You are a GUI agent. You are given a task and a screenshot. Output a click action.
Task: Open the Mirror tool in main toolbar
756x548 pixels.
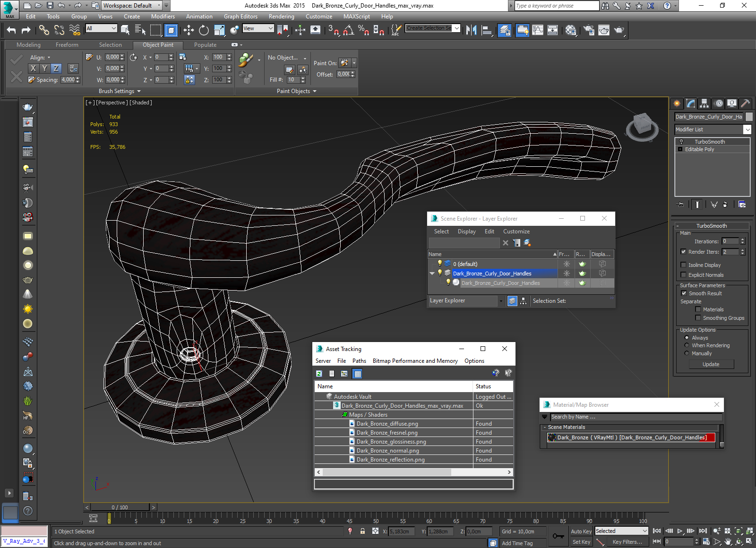tap(471, 30)
